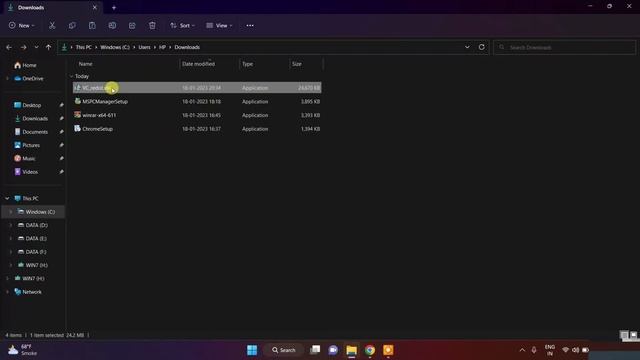The width and height of the screenshot is (640, 360).
Task: Go forward with the Forward arrow
Action: coord(23,47)
